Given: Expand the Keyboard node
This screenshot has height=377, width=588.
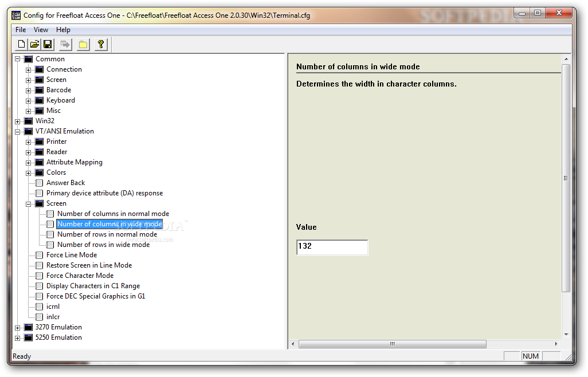Looking at the screenshot, I should tap(28, 101).
